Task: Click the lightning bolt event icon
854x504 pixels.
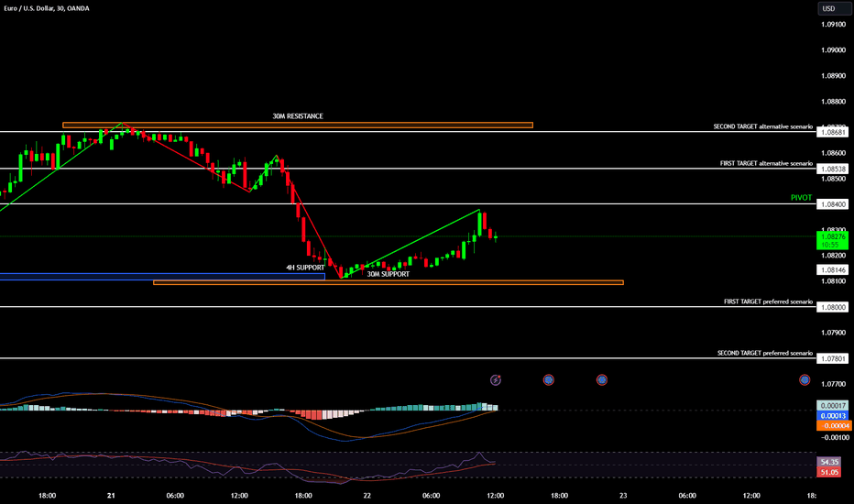Action: [495, 379]
